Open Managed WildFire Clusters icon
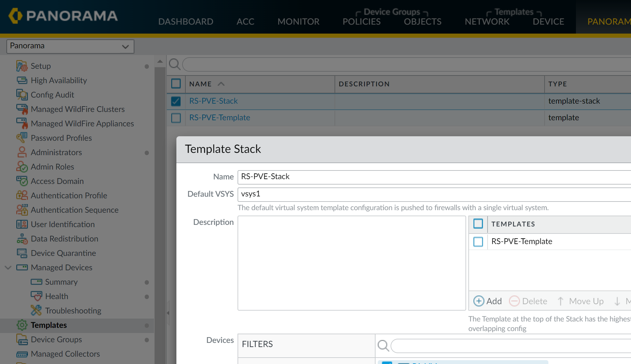 22,109
